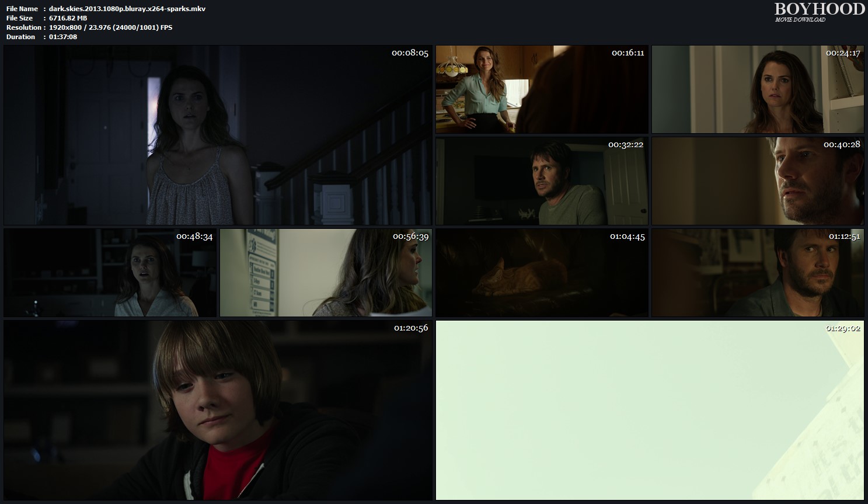Click the 'File Name' label

(22, 9)
